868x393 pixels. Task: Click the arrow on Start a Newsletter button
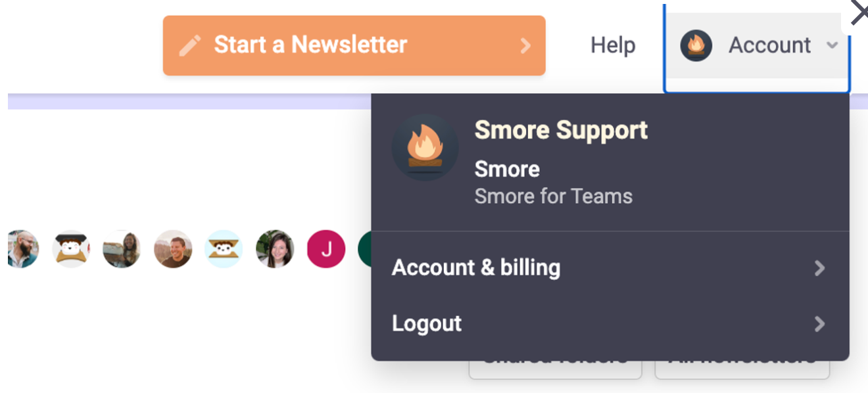tap(525, 45)
